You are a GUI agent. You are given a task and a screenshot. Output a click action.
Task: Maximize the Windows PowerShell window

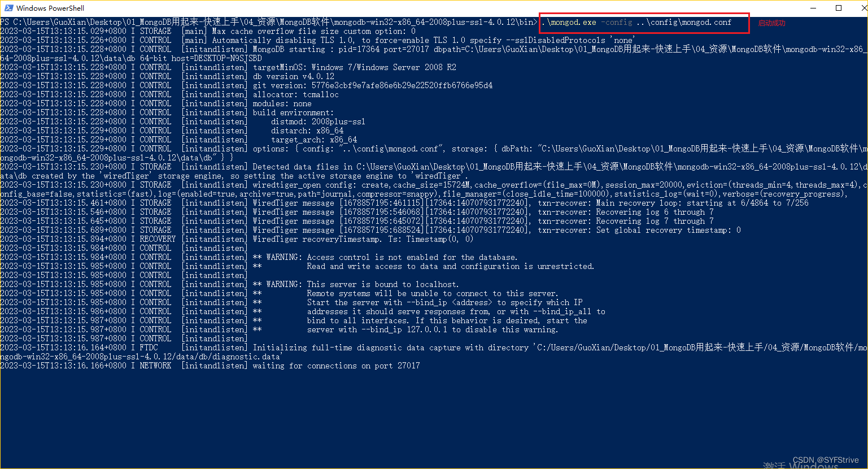coord(839,8)
